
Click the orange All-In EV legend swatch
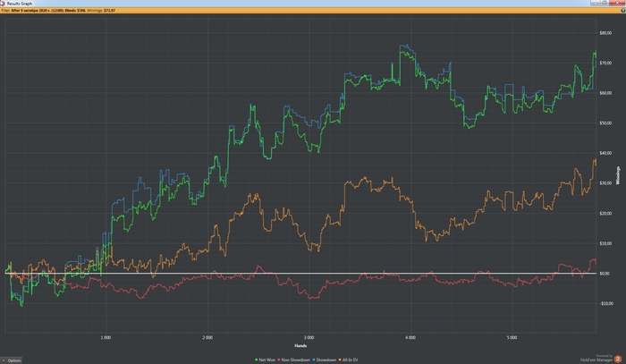(x=340, y=360)
